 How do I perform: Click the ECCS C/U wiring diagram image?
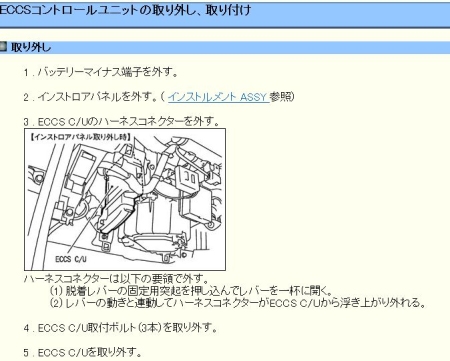pyautogui.click(x=125, y=199)
